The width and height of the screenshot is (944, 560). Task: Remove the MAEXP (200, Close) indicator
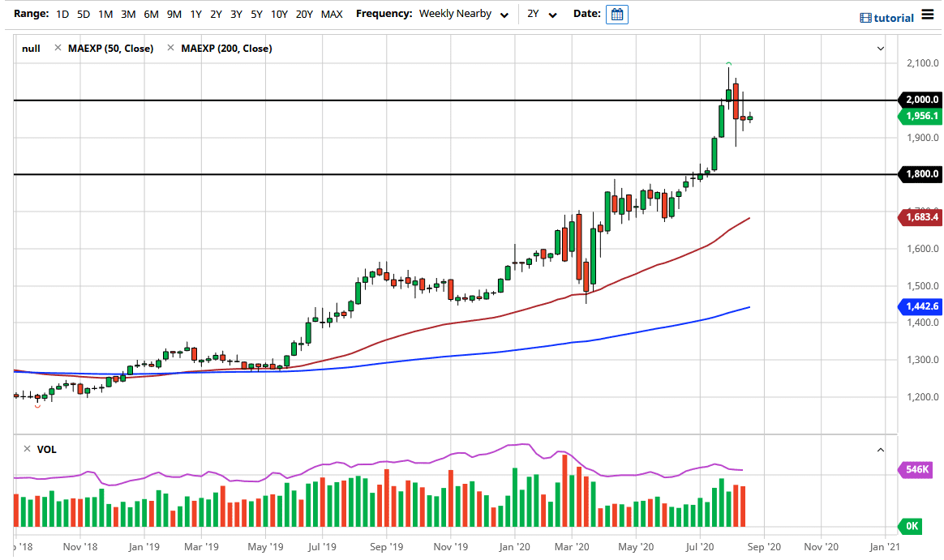pyautogui.click(x=170, y=49)
